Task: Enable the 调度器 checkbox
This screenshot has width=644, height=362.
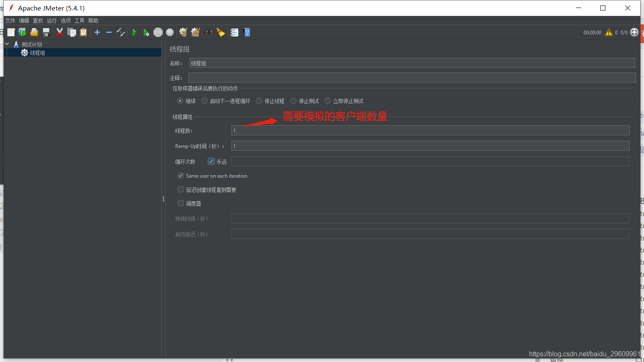Action: (180, 203)
